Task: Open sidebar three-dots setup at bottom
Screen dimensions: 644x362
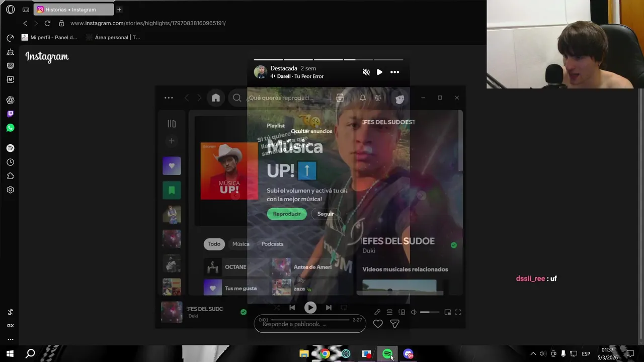Action: pyautogui.click(x=10, y=339)
